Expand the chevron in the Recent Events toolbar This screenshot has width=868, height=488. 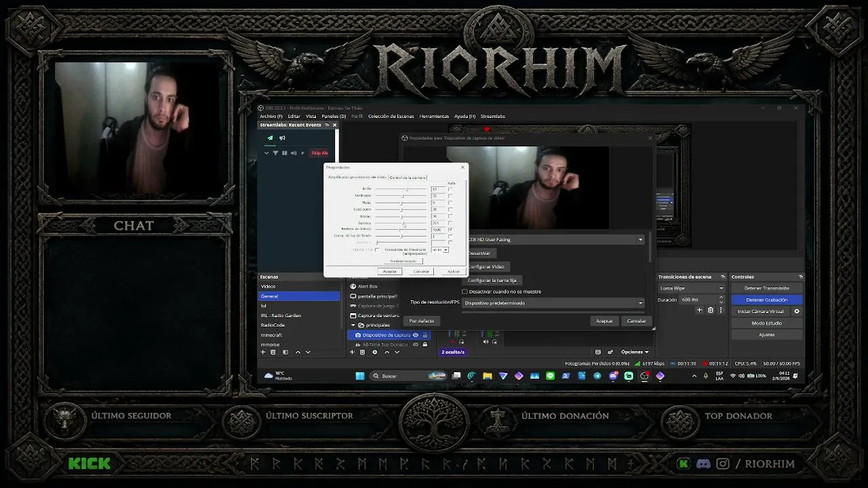(x=267, y=153)
